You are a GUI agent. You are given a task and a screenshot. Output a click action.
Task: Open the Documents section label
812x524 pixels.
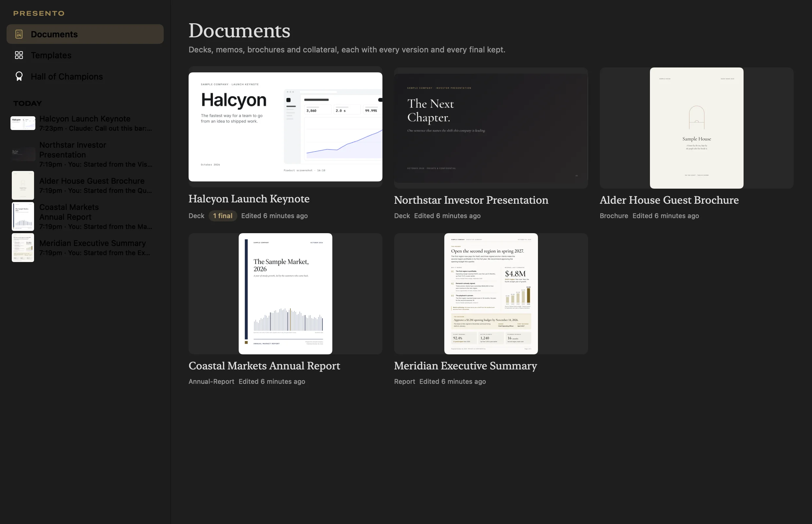54,34
